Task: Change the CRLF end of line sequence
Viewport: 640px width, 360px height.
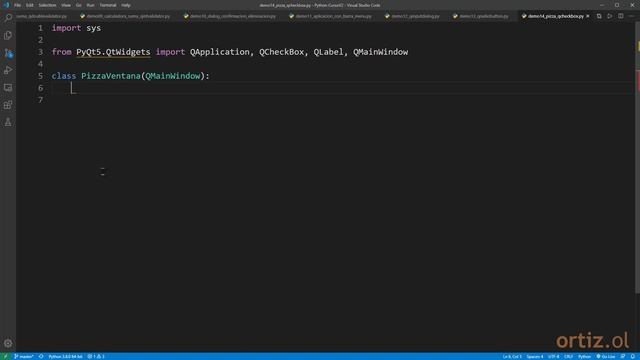Action: pyautogui.click(x=568, y=356)
